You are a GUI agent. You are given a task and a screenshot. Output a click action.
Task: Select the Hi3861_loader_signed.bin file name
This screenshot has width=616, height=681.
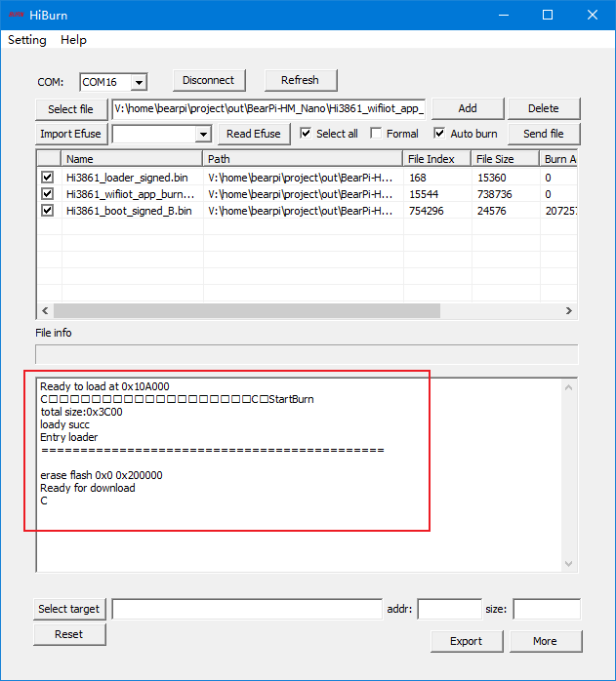[127, 178]
